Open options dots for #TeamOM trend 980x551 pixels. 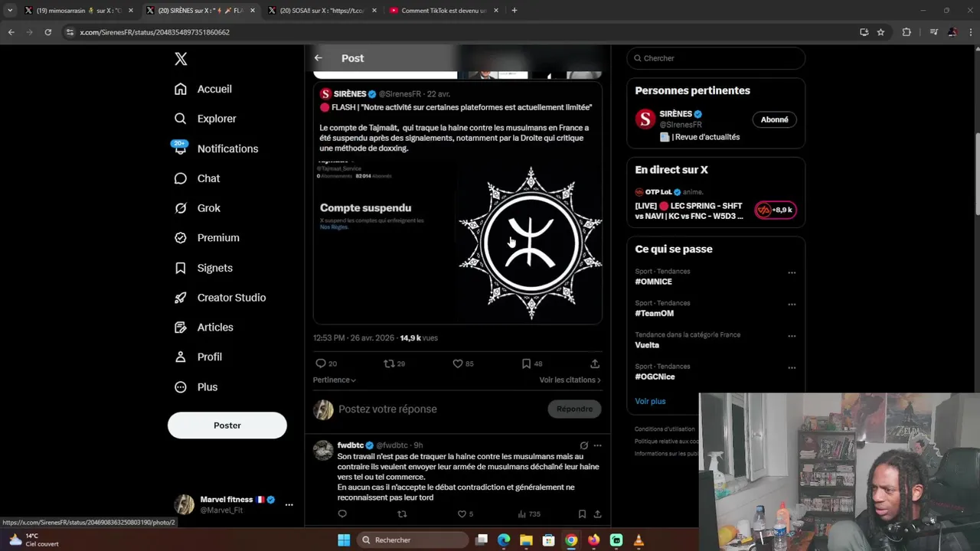[x=792, y=304]
